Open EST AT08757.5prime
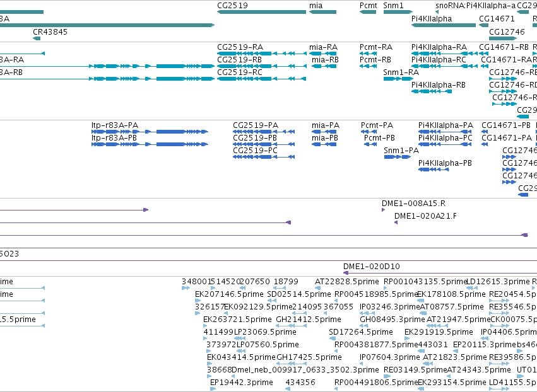The height and width of the screenshot is (392, 537). (x=451, y=307)
